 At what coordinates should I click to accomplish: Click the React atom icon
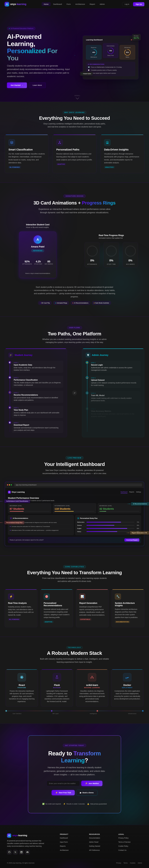pyautogui.click(x=22, y=677)
